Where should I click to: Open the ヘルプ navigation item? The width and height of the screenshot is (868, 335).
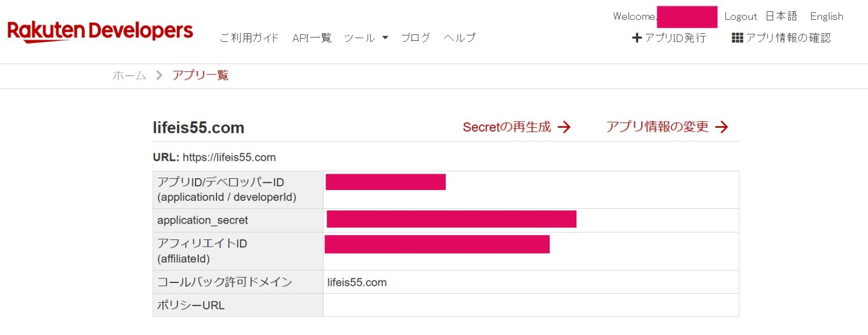pos(459,38)
